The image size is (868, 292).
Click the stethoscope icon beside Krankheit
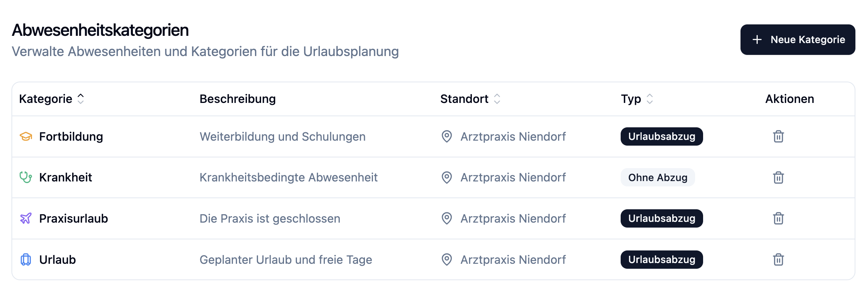[x=26, y=177]
